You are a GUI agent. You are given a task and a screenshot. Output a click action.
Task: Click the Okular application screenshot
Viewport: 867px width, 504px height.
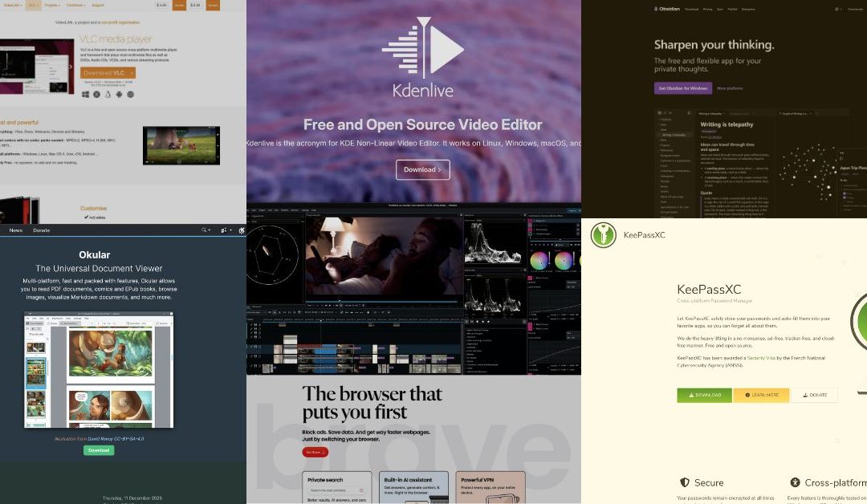coord(99,370)
